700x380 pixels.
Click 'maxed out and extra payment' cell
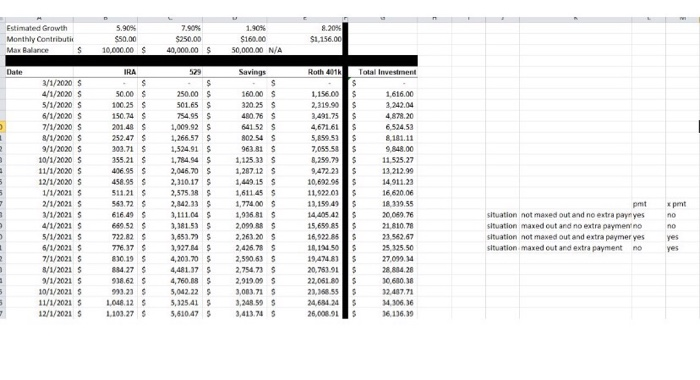pos(575,248)
